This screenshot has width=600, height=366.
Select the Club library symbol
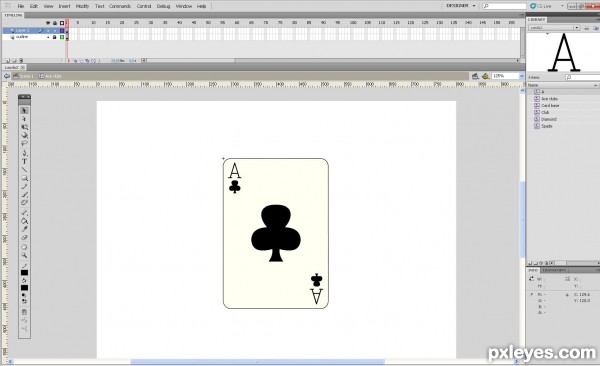click(545, 112)
